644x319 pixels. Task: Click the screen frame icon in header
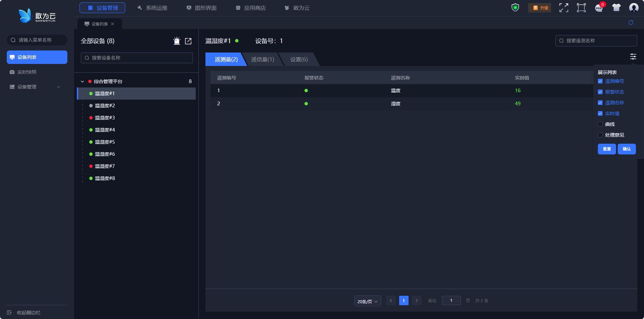pos(581,8)
